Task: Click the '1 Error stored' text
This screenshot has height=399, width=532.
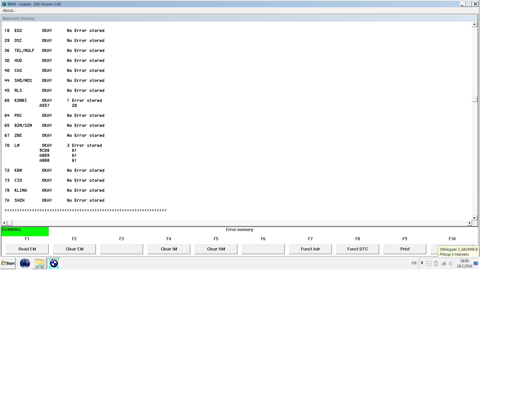Action: (x=84, y=101)
